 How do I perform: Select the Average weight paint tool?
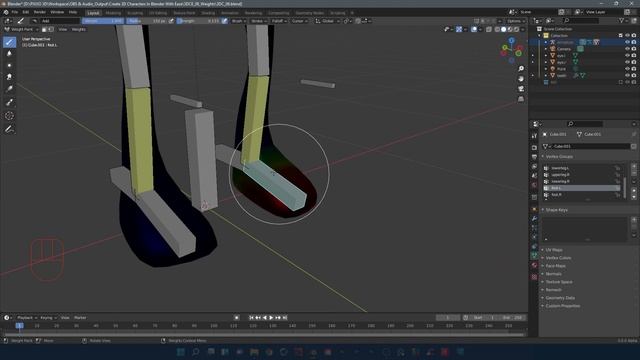(9, 65)
